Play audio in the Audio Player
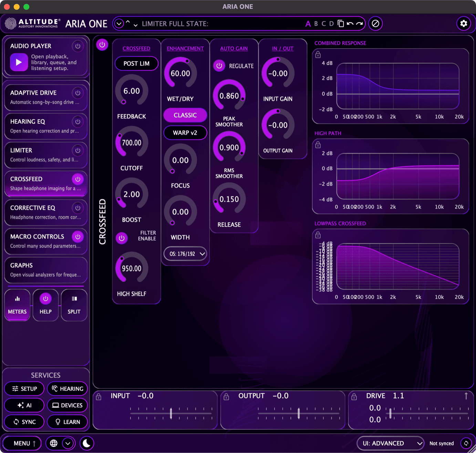The height and width of the screenshot is (453, 476). coord(19,62)
